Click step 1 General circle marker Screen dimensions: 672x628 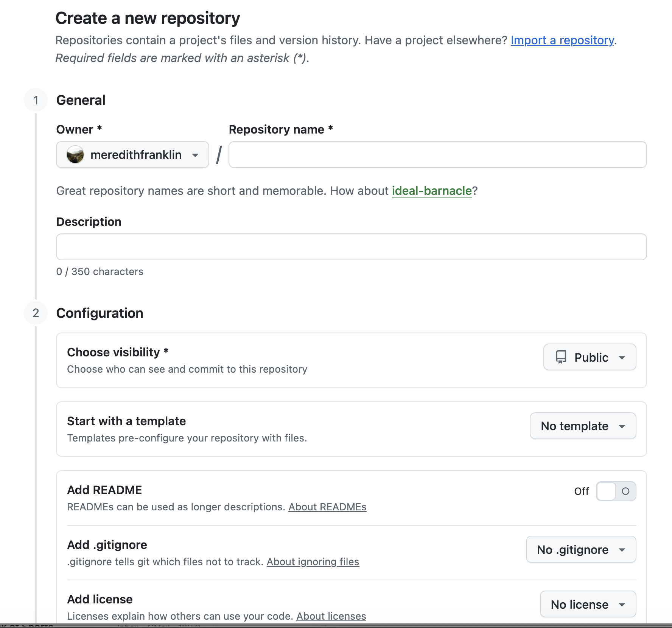point(36,100)
